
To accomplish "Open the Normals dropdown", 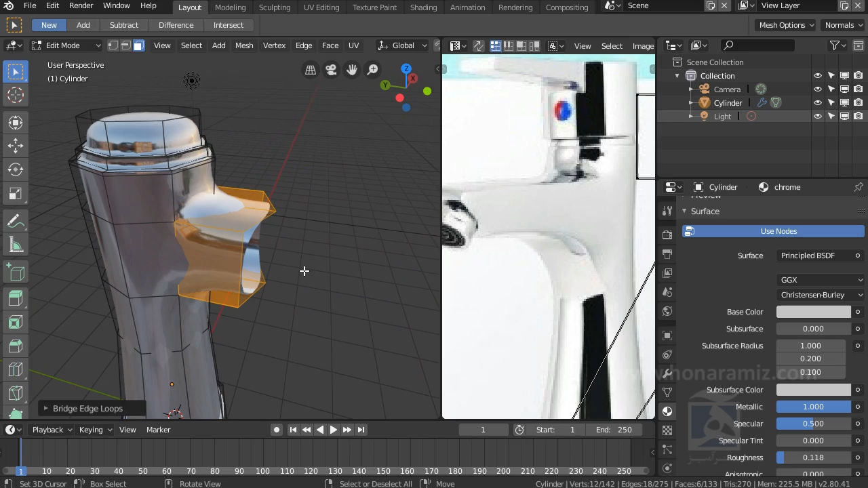I will [x=844, y=25].
